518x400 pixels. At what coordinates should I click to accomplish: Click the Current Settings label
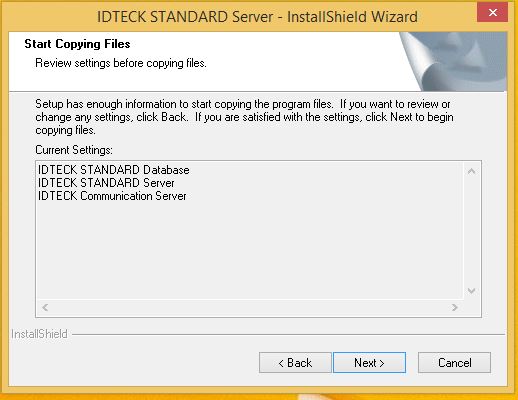click(74, 150)
